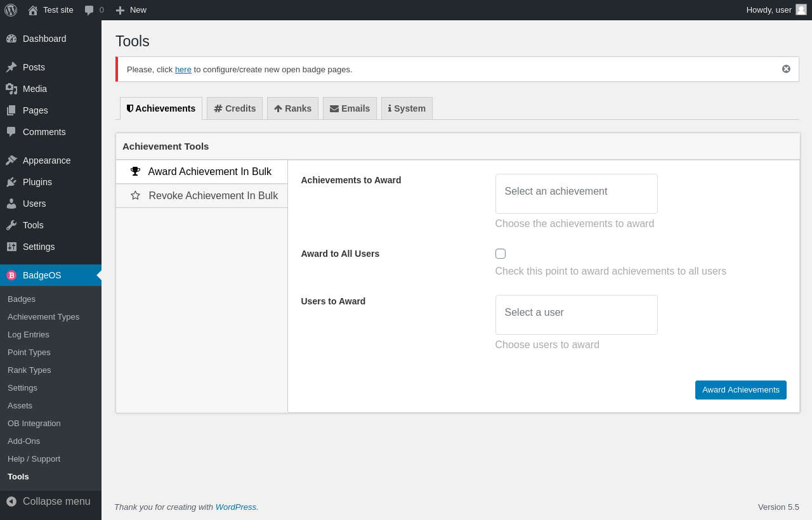Click the user avatar next to Howdy
The width and height of the screenshot is (812, 520).
pyautogui.click(x=801, y=10)
